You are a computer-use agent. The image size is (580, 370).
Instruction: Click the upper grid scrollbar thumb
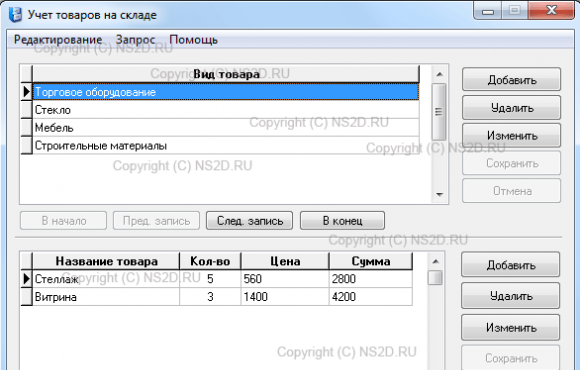[x=439, y=112]
